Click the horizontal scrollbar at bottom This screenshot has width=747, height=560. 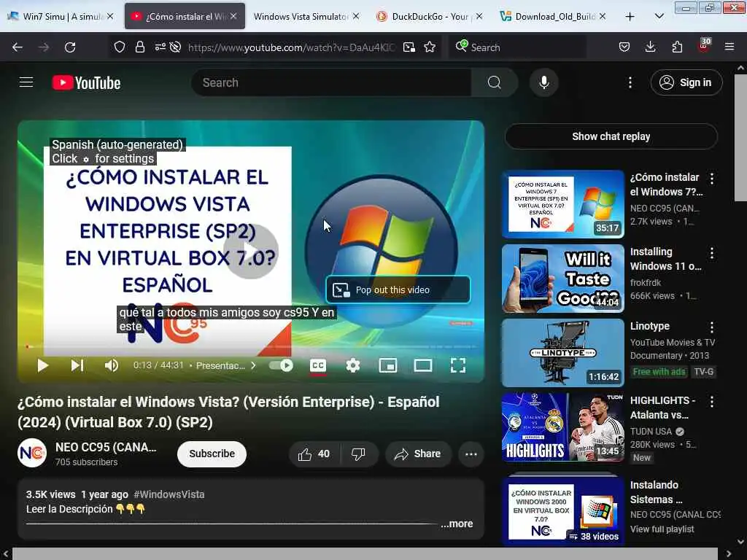(x=365, y=554)
